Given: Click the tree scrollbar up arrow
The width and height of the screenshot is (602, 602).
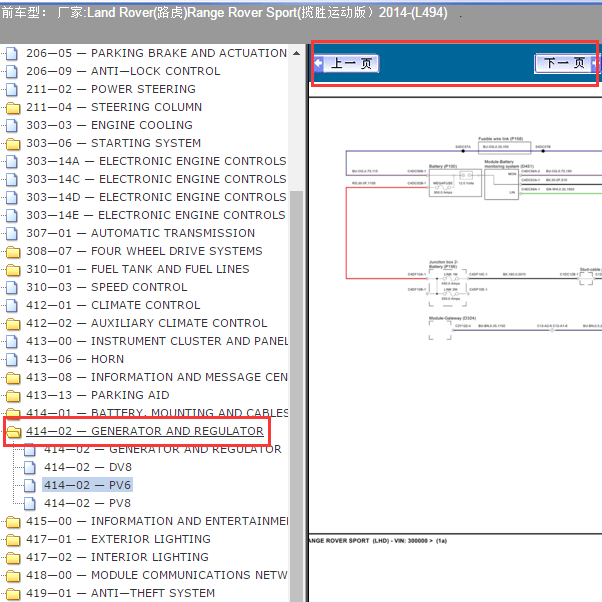Looking at the screenshot, I should [296, 53].
